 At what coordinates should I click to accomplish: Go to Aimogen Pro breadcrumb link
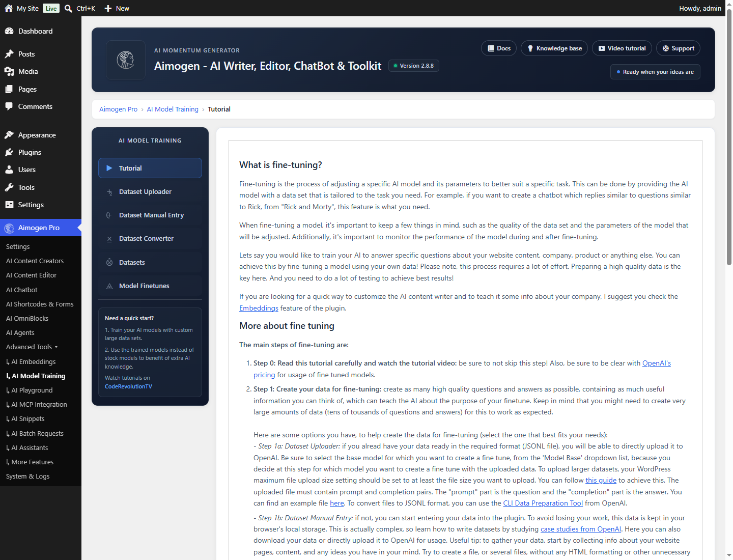(x=118, y=109)
